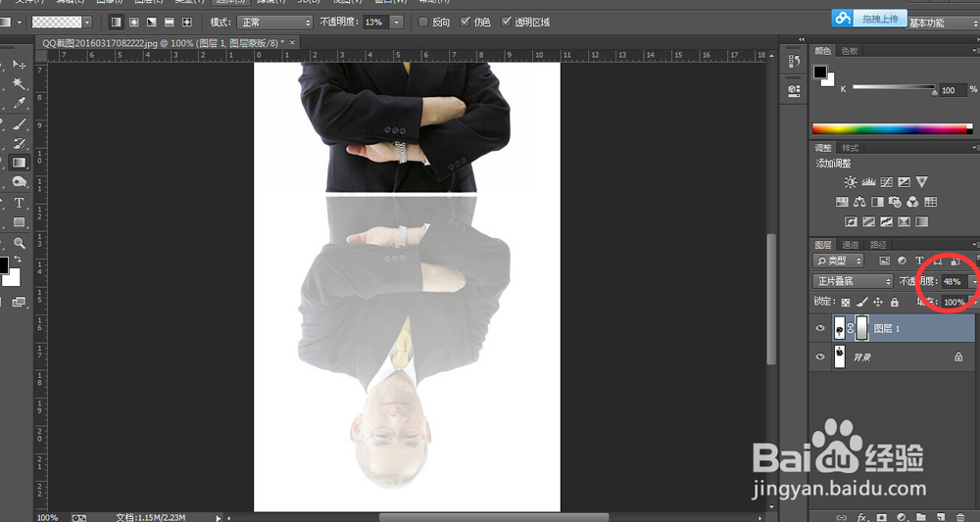Image resolution: width=980 pixels, height=522 pixels.
Task: Add an Exposure adjustment
Action: tap(904, 182)
